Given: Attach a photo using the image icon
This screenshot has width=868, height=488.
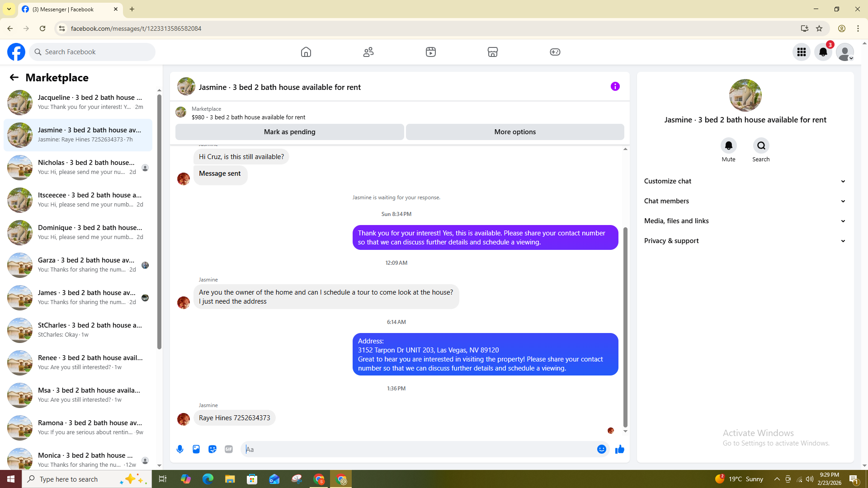Looking at the screenshot, I should [x=196, y=449].
